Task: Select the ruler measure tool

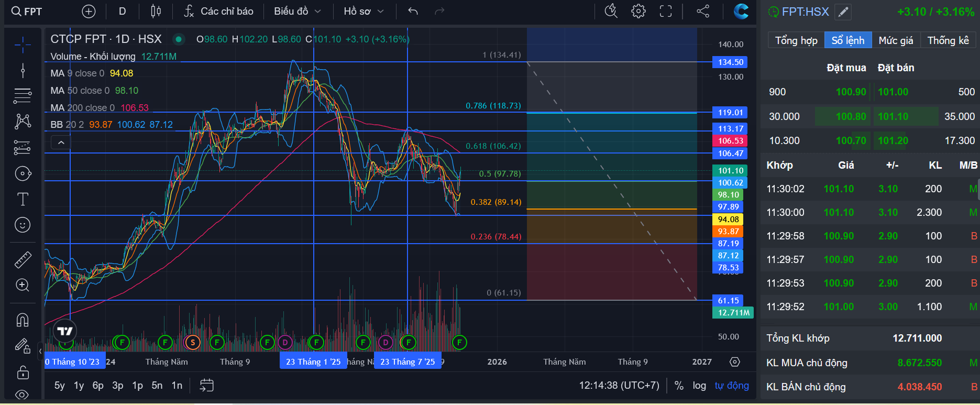Action: point(23,259)
